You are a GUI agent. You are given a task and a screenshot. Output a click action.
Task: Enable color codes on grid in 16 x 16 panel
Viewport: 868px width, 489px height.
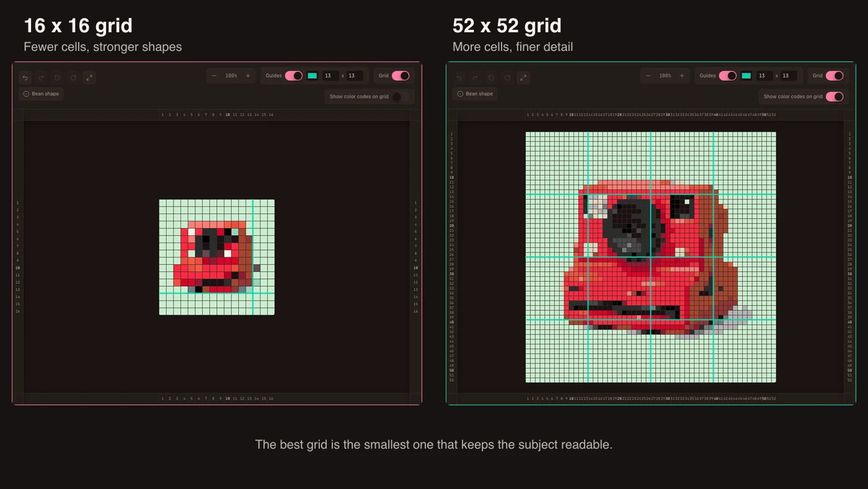click(401, 97)
